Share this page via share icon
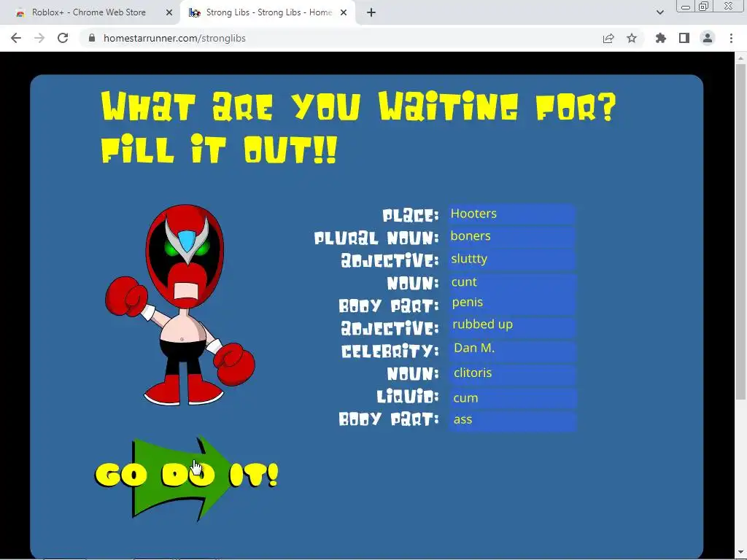The width and height of the screenshot is (747, 560). tap(608, 38)
